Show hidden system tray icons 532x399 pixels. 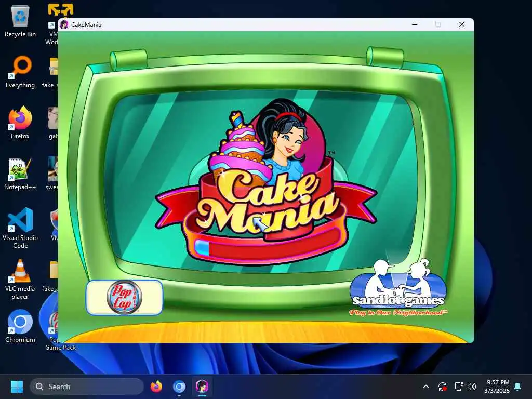click(x=426, y=387)
